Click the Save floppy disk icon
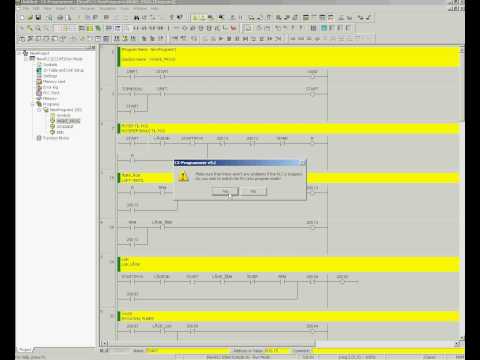Viewport: 480px width, 360px height. 38,17
